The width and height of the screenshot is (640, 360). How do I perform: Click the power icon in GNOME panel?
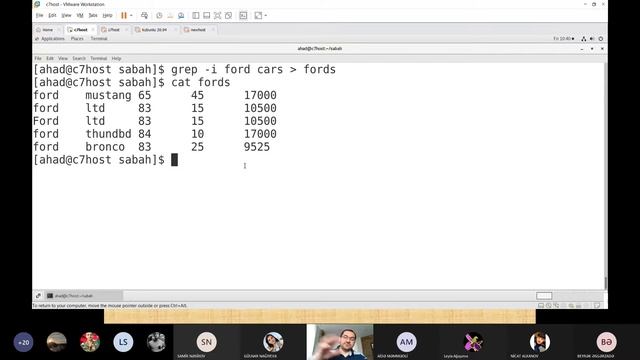(x=601, y=39)
